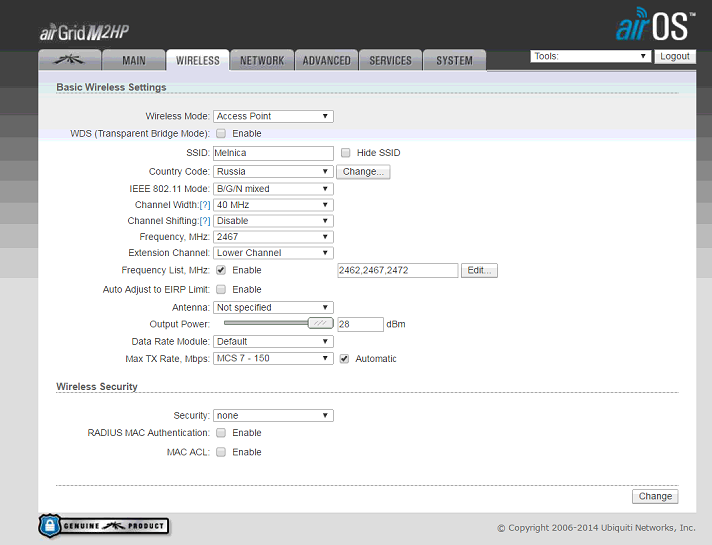Viewport: 712px width, 545px height.
Task: Open the ADVANCED tab
Action: [x=326, y=60]
